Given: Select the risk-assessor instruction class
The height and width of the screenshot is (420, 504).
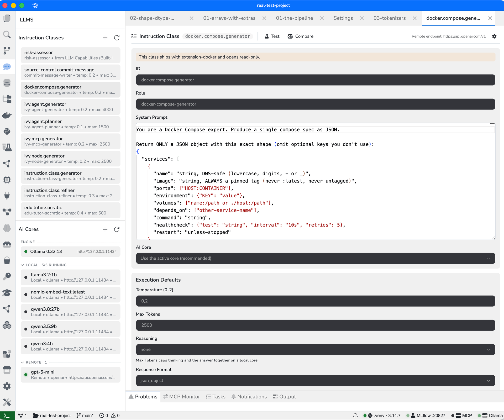Looking at the screenshot, I should (70, 55).
